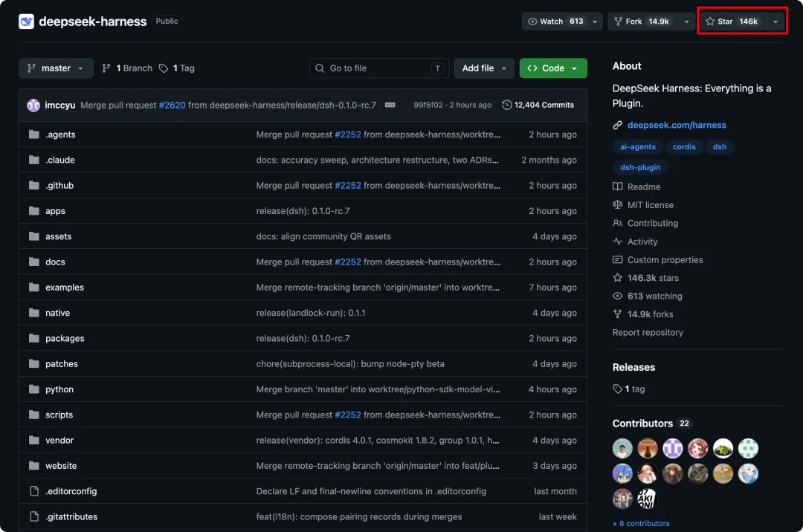Click the Star button
Viewport: 803px width, 532px height.
coord(732,22)
